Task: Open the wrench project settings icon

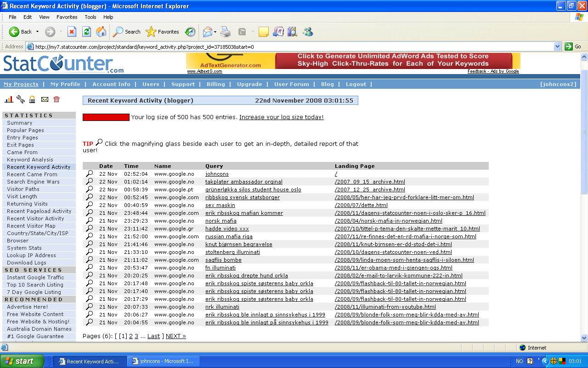Action: coord(21,99)
